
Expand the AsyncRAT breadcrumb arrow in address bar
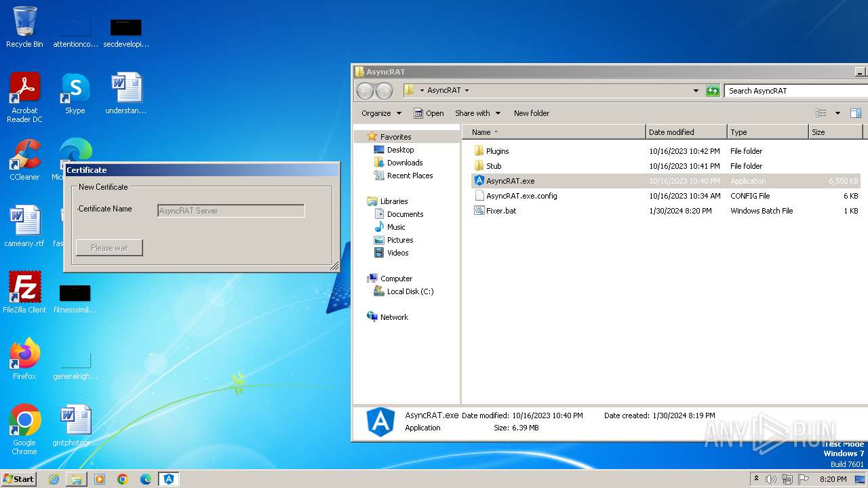point(467,91)
